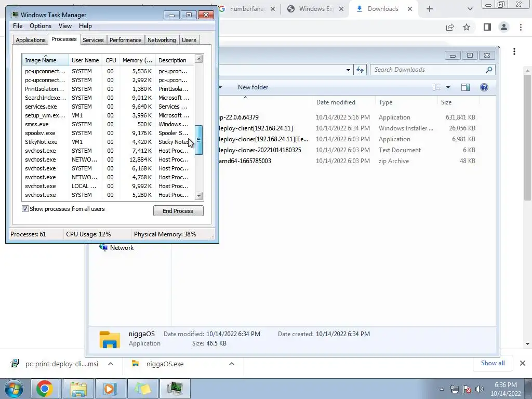Click Show all downloads link

click(493, 363)
